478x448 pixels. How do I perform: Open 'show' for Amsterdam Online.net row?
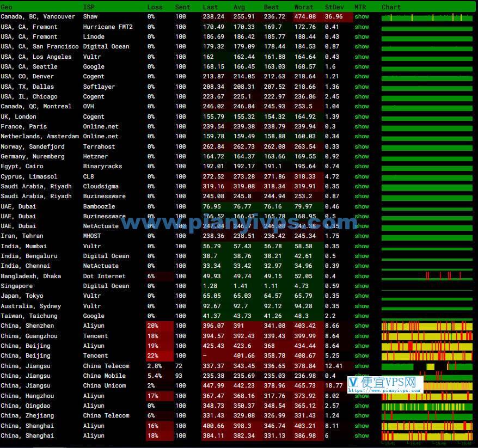pos(361,136)
